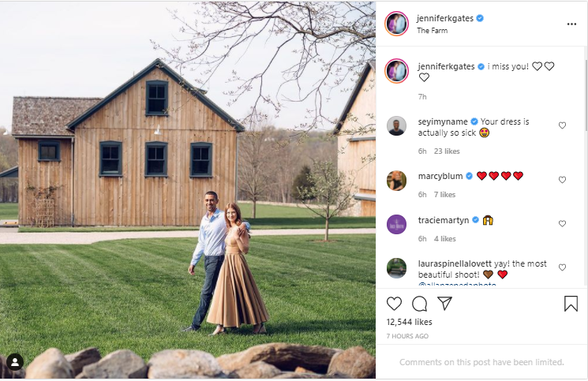
Task: Open traciemartyn's purple avatar
Action: point(396,224)
